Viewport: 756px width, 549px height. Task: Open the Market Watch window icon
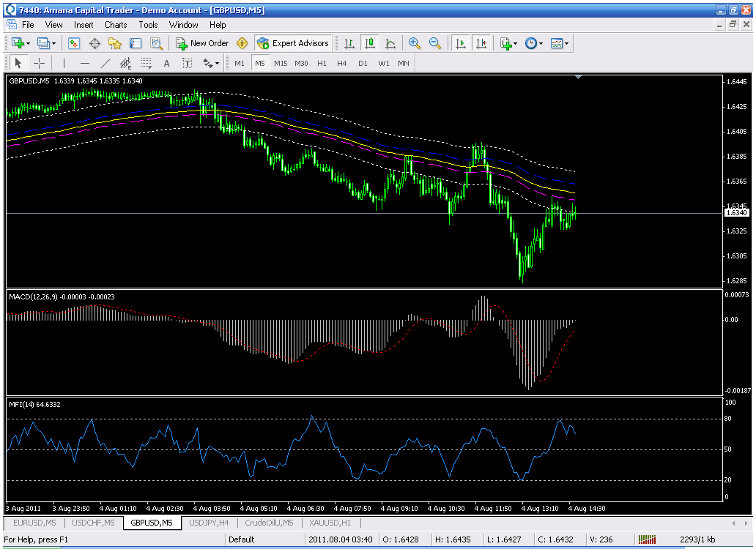[x=74, y=43]
